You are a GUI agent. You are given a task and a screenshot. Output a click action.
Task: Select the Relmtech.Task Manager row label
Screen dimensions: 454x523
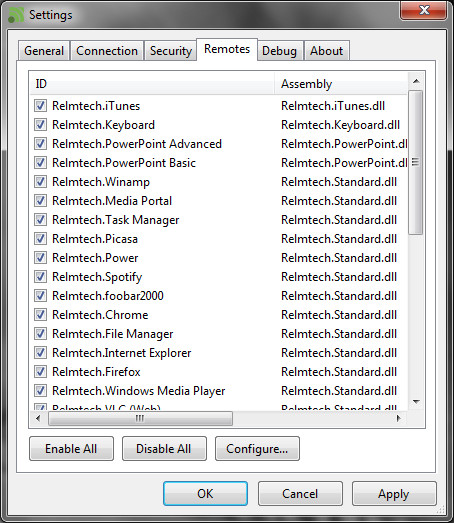pos(116,220)
